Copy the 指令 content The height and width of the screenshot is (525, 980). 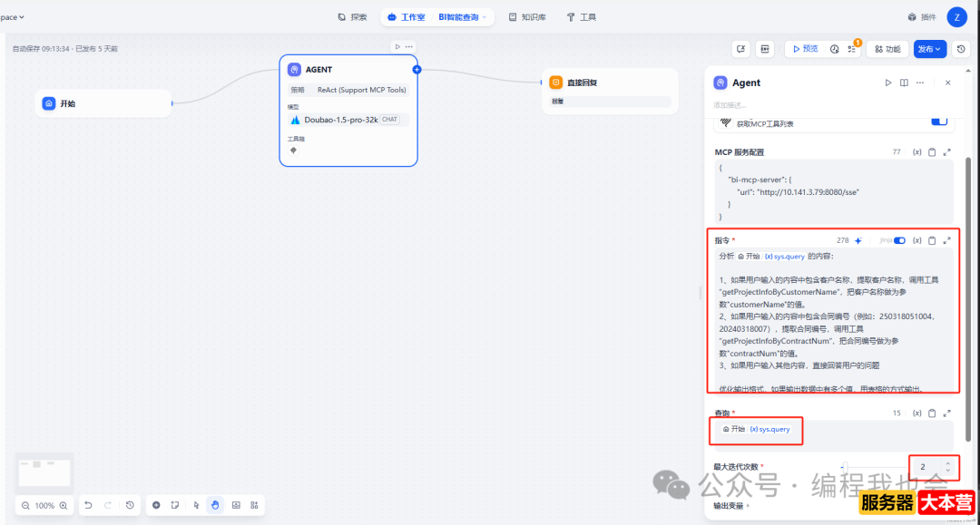[x=932, y=240]
